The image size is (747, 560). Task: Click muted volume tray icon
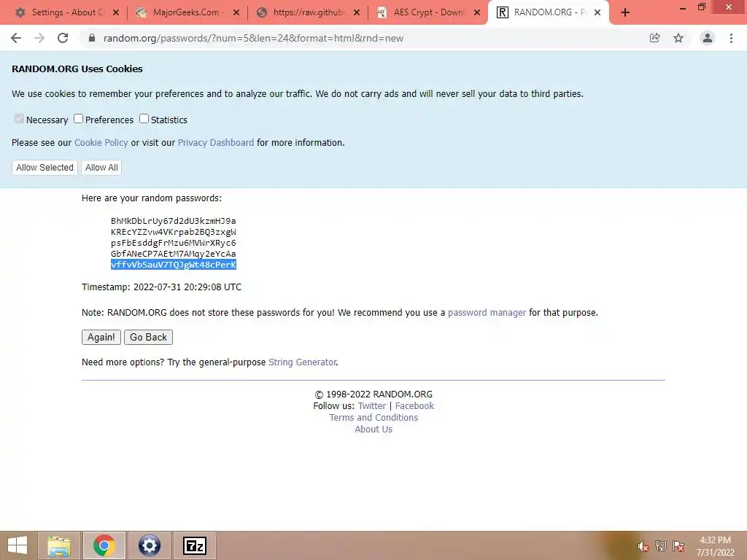tap(643, 546)
